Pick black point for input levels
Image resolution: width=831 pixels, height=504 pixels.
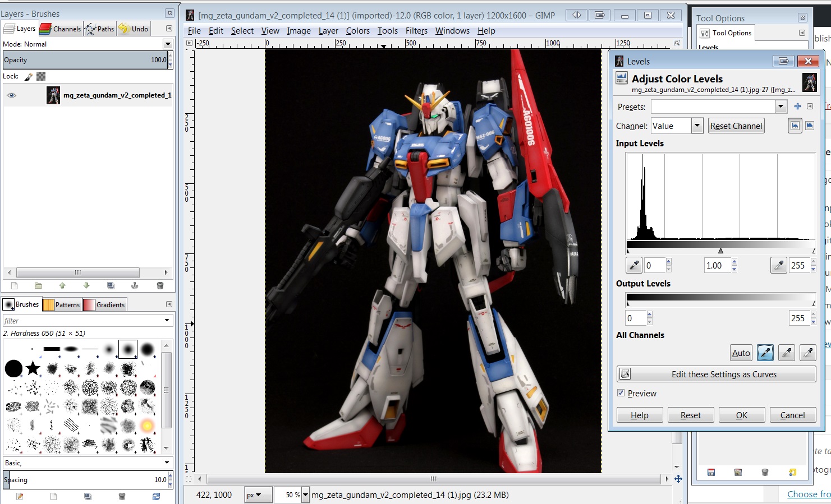pyautogui.click(x=634, y=265)
